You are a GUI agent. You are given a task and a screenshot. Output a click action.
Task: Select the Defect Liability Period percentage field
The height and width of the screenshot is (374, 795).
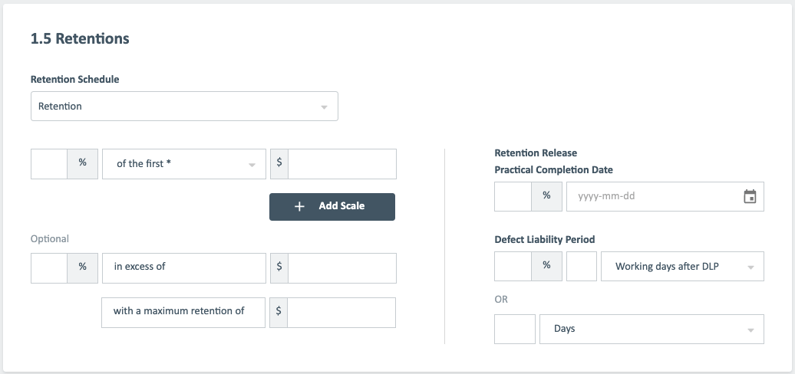513,266
